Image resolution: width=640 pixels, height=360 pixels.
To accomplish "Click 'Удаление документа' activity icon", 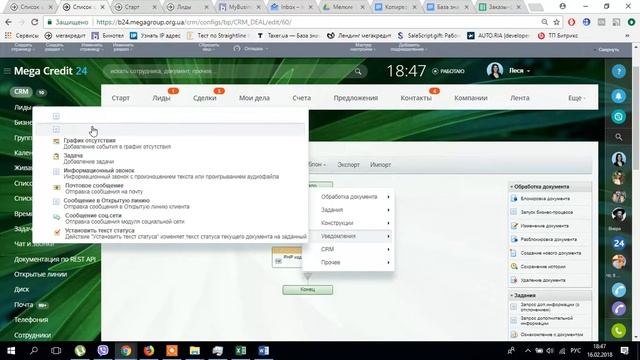I will (514, 280).
